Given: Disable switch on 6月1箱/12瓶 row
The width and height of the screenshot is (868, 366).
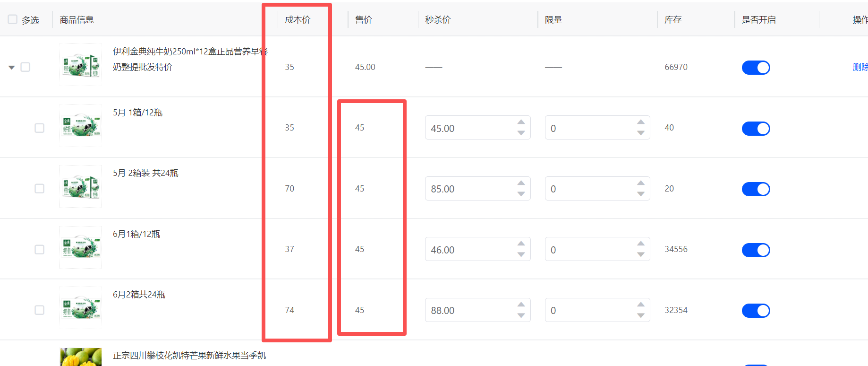Looking at the screenshot, I should tap(756, 250).
